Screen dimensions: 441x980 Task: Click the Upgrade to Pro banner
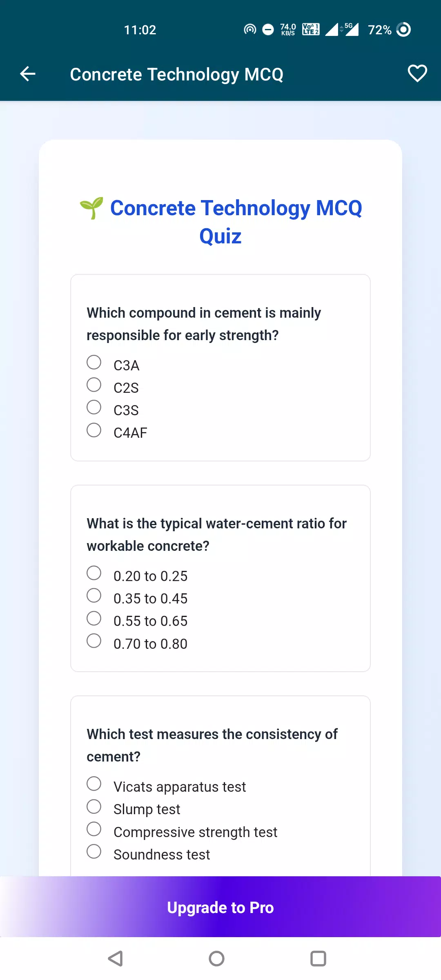click(220, 907)
